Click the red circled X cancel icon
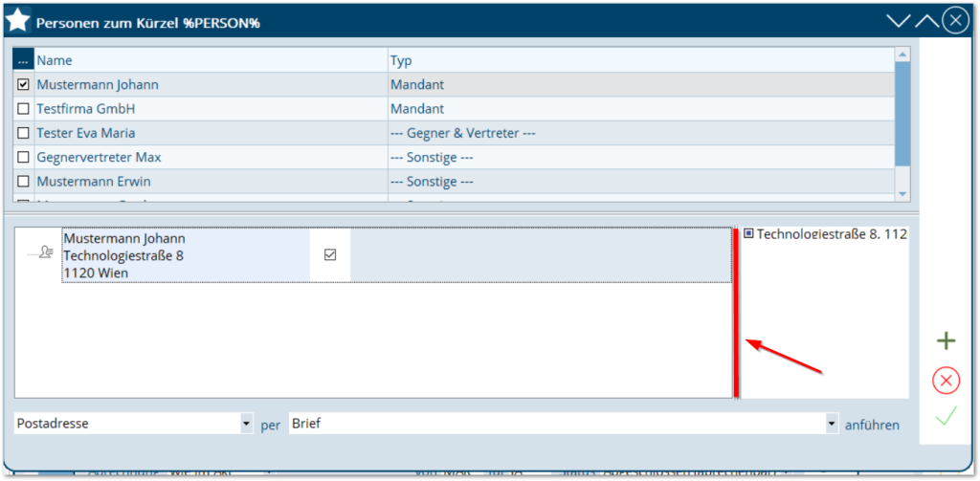Image resolution: width=980 pixels, height=481 pixels. pyautogui.click(x=946, y=381)
